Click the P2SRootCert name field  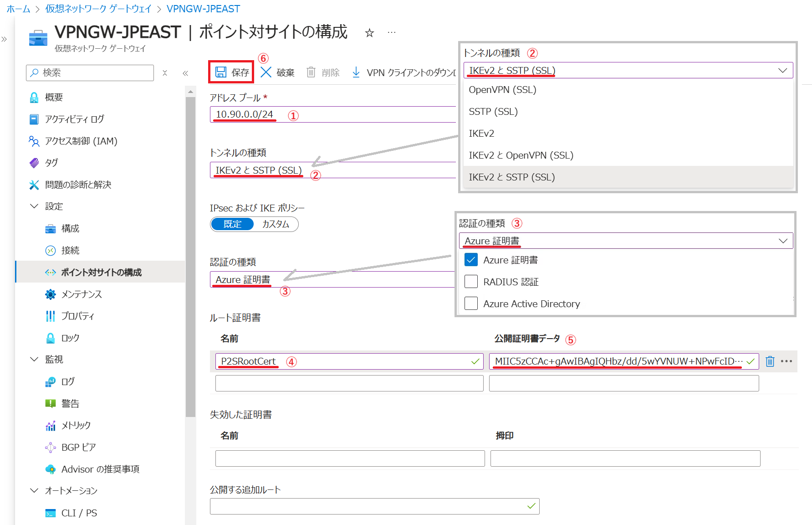(349, 361)
